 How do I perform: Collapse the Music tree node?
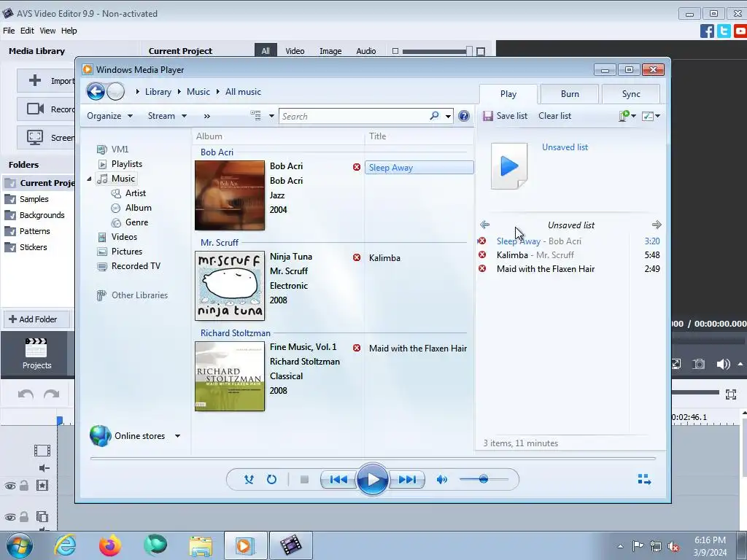(89, 179)
